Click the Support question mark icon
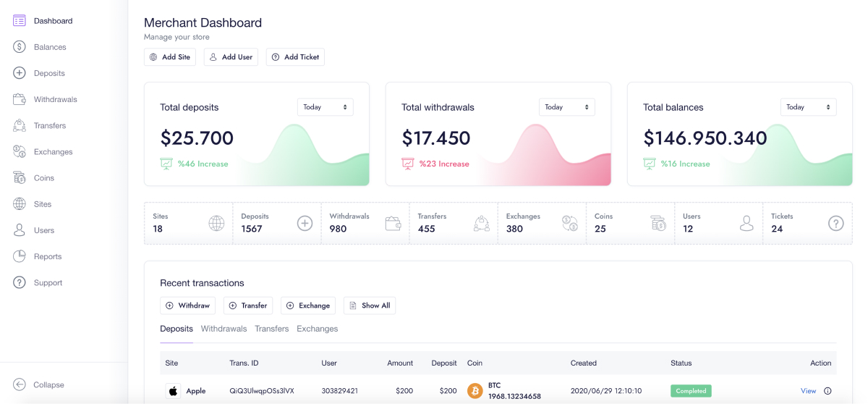The width and height of the screenshot is (868, 404). click(20, 282)
